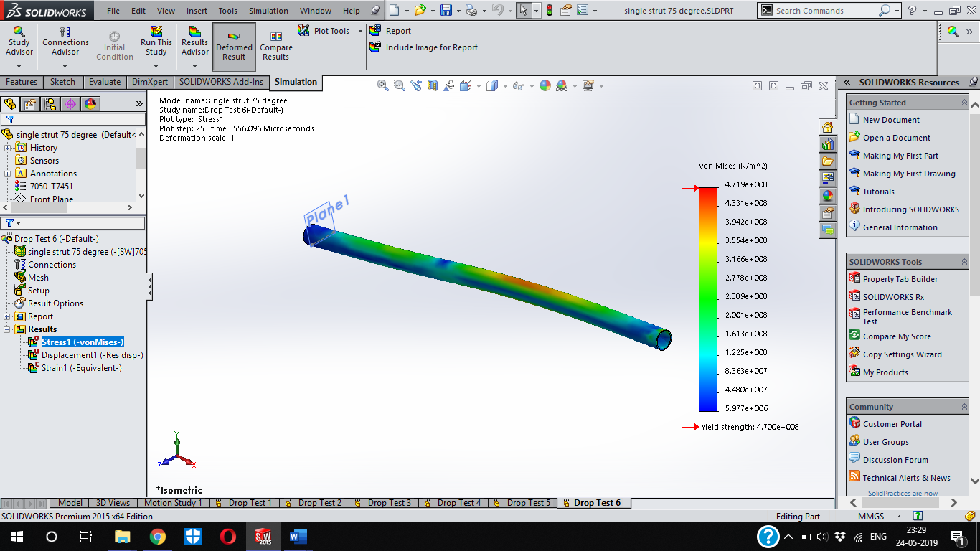Click the Report button in ribbon
The height and width of the screenshot is (551, 980).
pos(390,31)
